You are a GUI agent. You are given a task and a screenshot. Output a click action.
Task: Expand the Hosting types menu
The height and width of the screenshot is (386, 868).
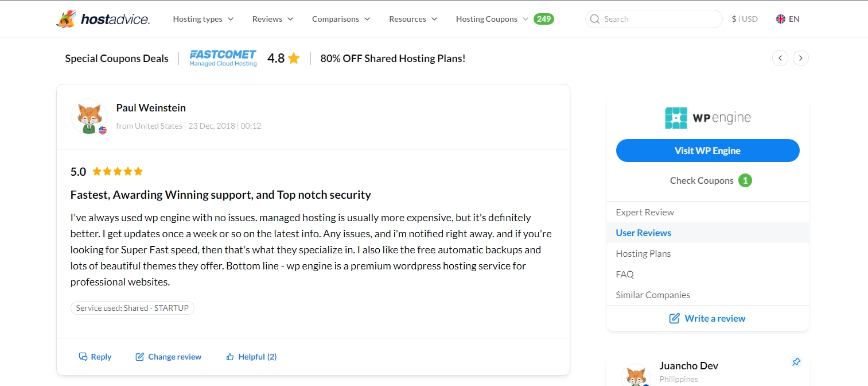click(204, 19)
